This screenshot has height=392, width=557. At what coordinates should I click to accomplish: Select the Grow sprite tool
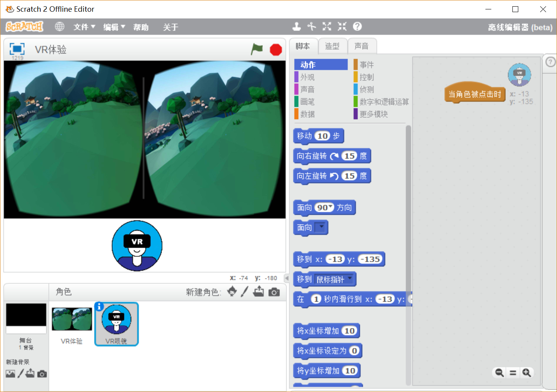pyautogui.click(x=327, y=26)
